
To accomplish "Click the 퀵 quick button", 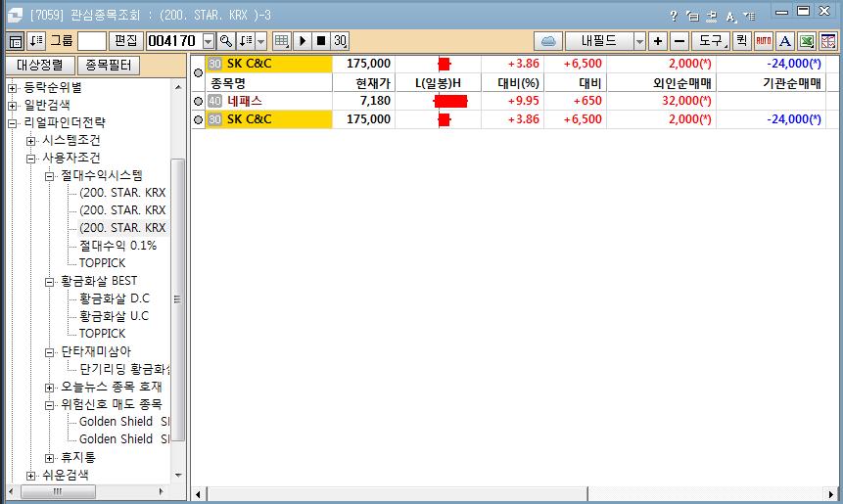I will pyautogui.click(x=742, y=41).
